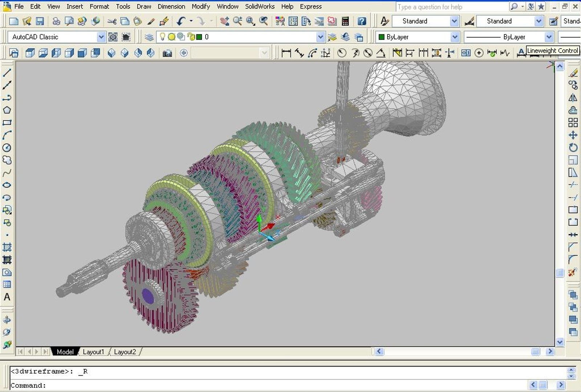The image size is (581, 392).
Task: Open the Standard text style dropdown
Action: pos(454,21)
